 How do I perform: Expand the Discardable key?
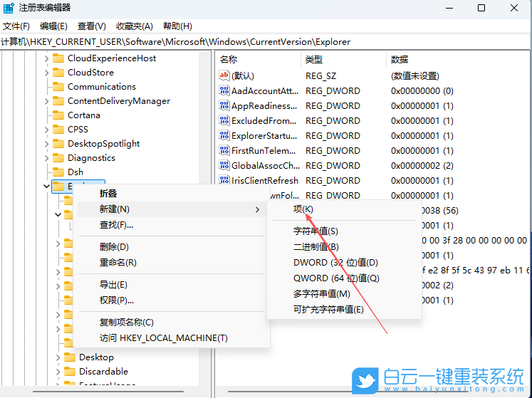coord(58,372)
